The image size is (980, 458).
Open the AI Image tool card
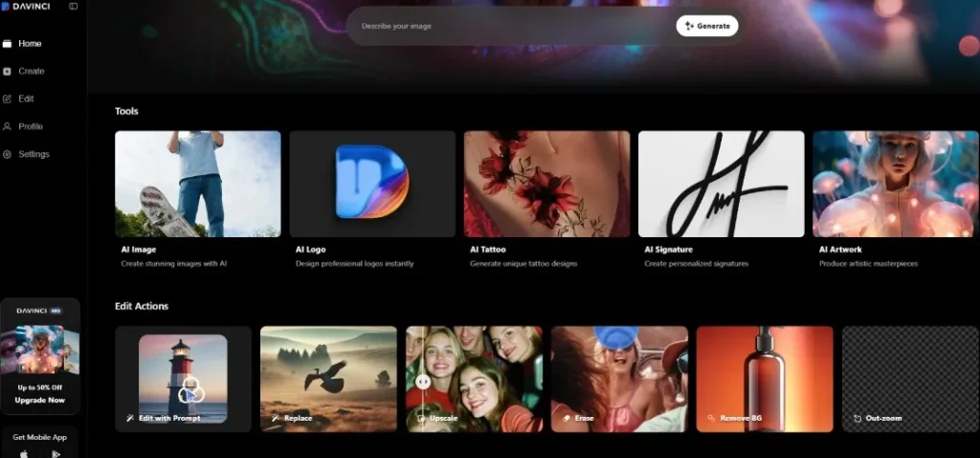click(x=197, y=184)
